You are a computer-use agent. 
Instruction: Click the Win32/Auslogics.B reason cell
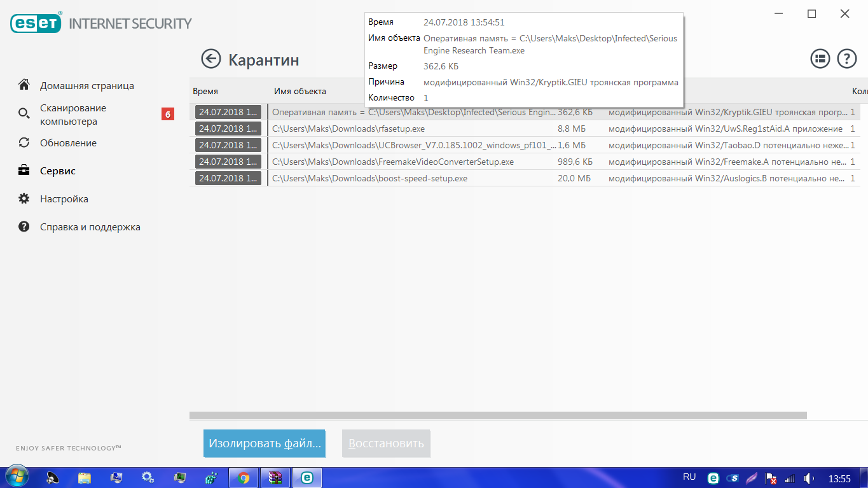coord(727,178)
